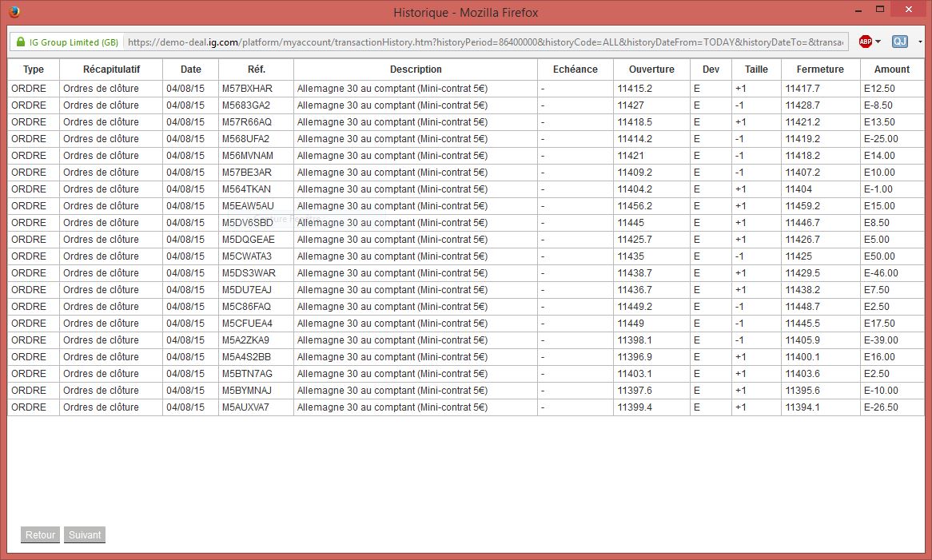Select reference M5A4S2BB cell
932x560 pixels.
(x=257, y=357)
